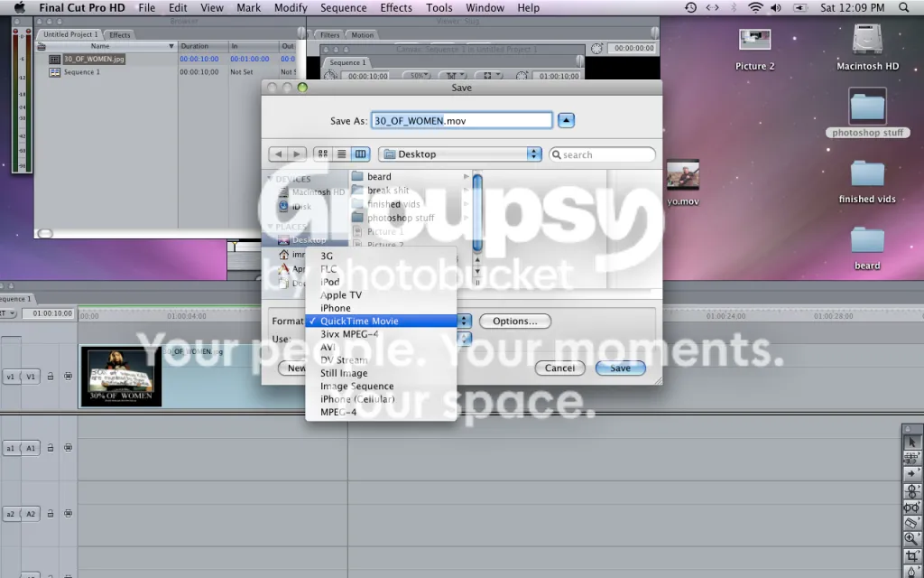Click the Format popup arrows
Screen dimensions: 924x578
[465, 321]
